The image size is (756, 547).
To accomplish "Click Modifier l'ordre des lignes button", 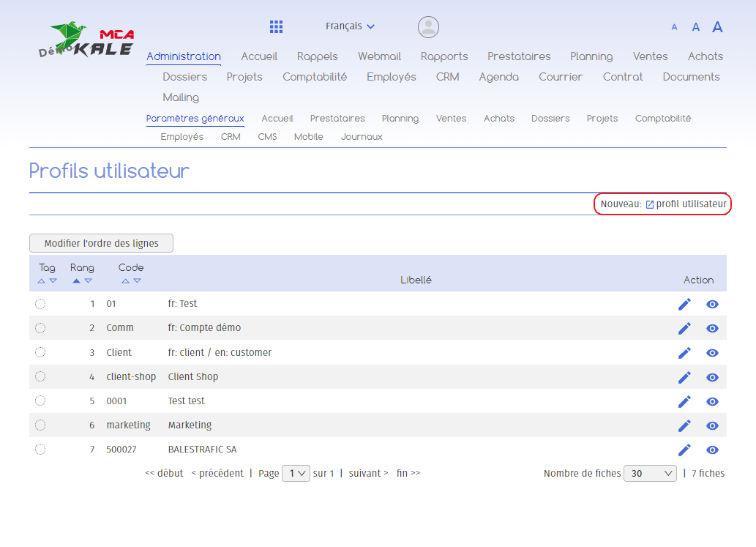I will (101, 243).
